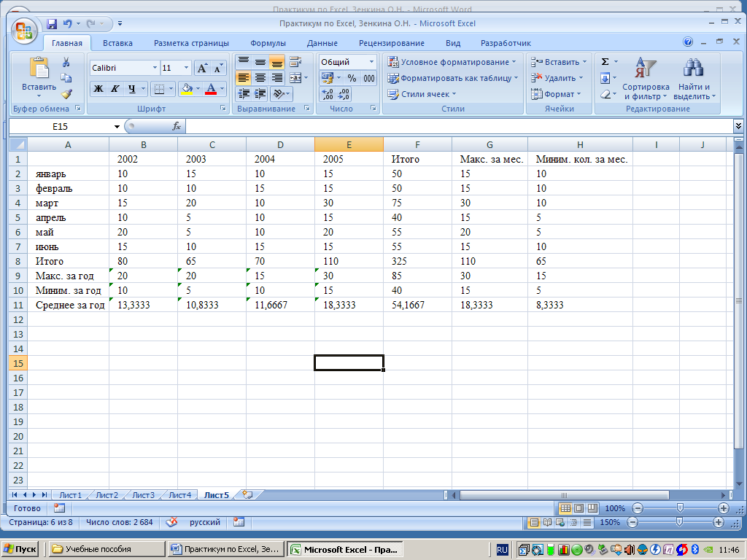Switch to the Данные ribbon tab
Viewport: 747px width, 560px height.
[x=322, y=43]
